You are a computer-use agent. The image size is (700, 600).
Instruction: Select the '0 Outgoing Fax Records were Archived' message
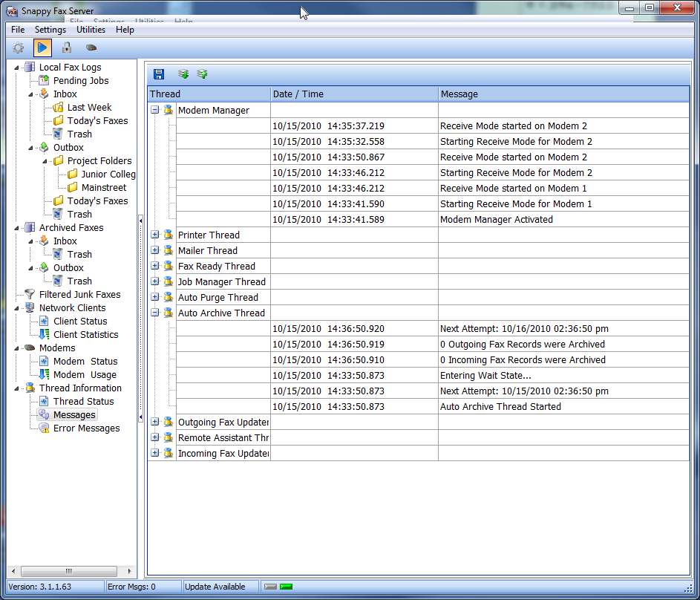[x=523, y=345]
